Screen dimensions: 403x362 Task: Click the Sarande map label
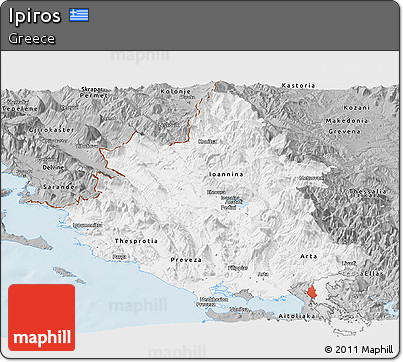[x=59, y=187]
